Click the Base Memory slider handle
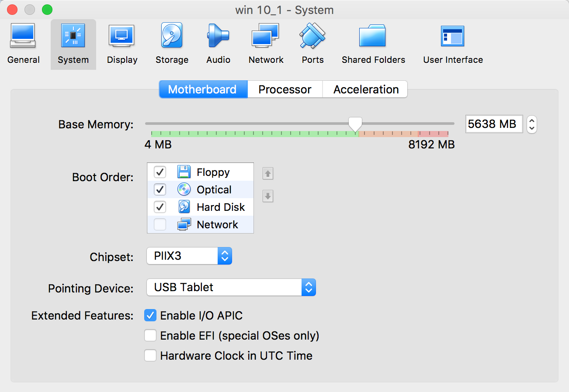 coord(355,124)
